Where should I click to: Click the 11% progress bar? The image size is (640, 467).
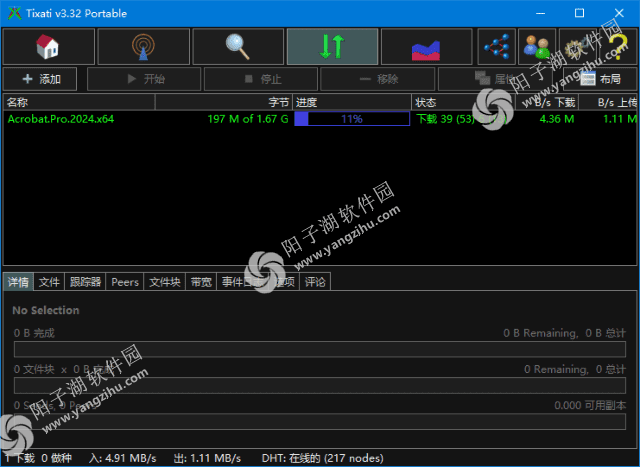click(352, 119)
